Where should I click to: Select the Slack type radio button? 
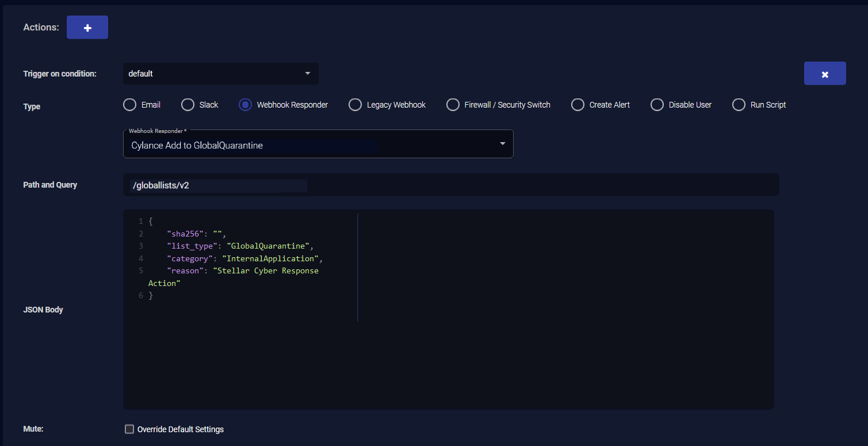188,105
